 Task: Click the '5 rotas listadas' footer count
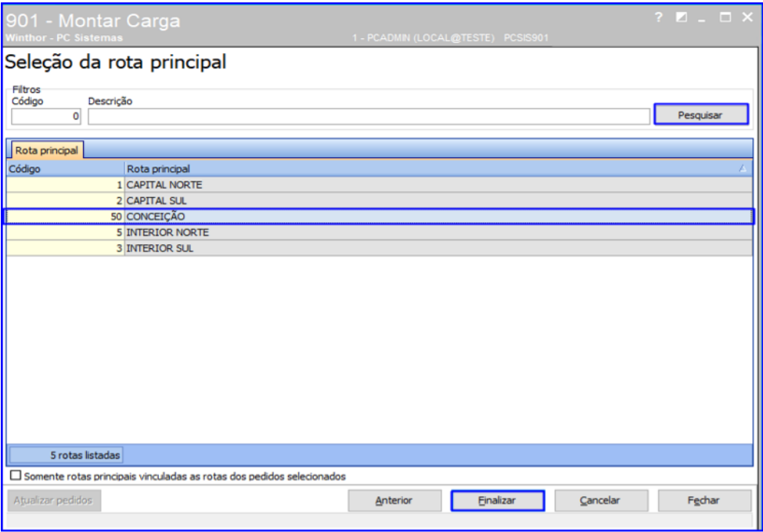pos(67,455)
